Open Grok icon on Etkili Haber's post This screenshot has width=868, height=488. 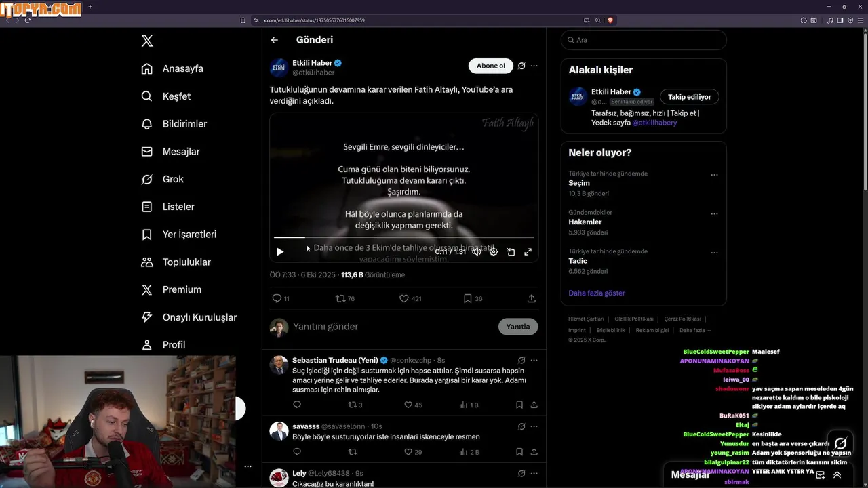pyautogui.click(x=521, y=66)
